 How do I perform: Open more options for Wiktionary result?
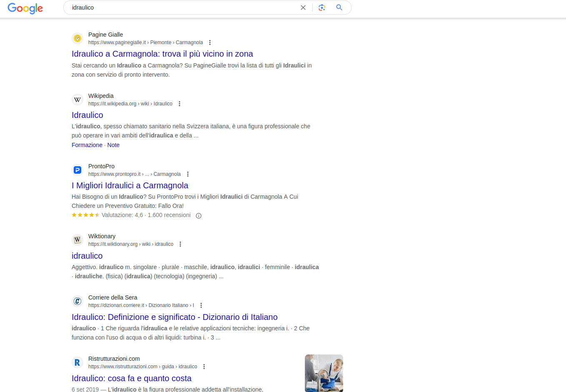click(x=180, y=244)
